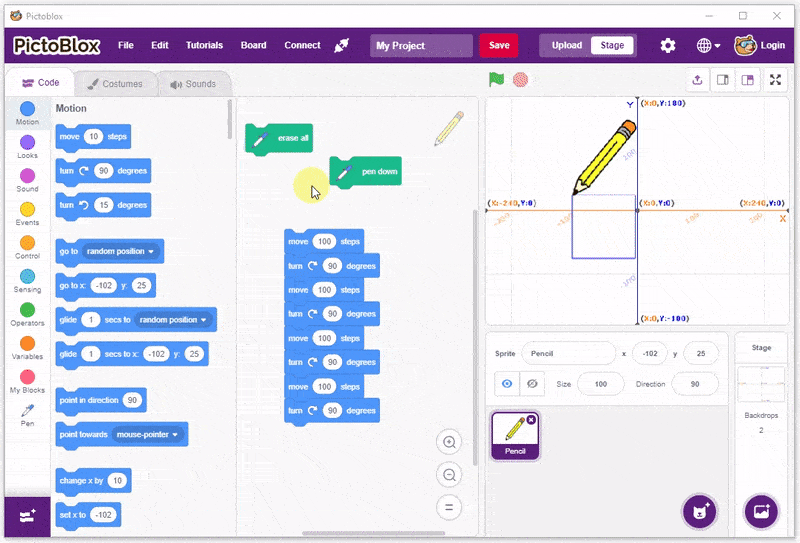800x543 pixels.
Task: Click the red Save button
Action: click(x=498, y=45)
